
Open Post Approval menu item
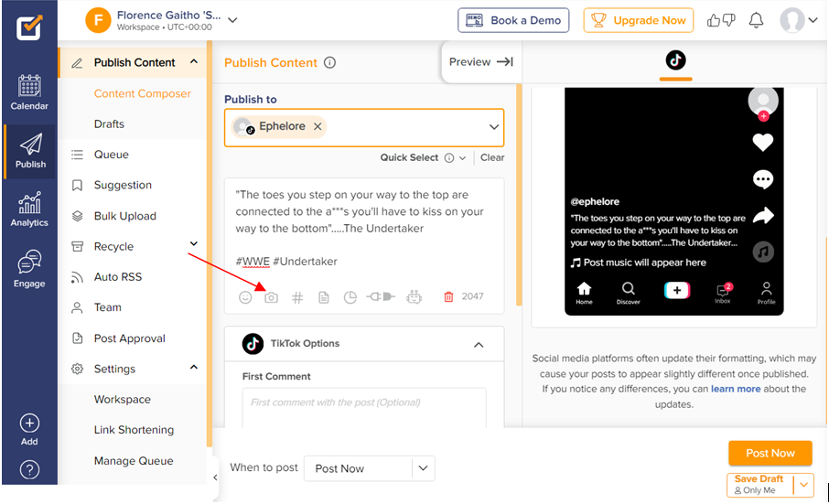tap(130, 338)
